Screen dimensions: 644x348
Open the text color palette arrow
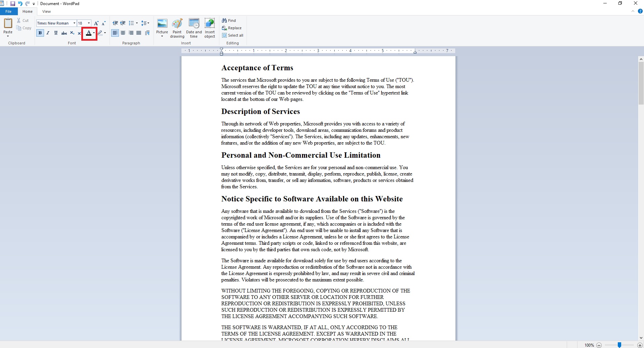94,33
